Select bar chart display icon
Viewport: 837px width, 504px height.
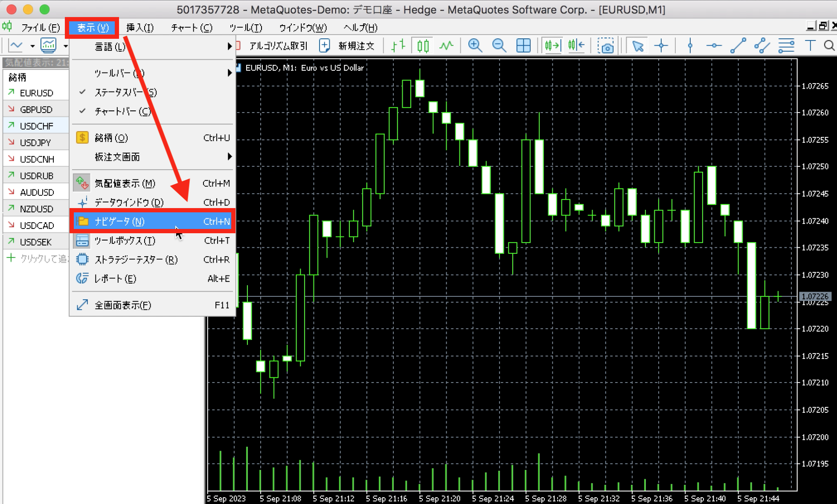[398, 45]
